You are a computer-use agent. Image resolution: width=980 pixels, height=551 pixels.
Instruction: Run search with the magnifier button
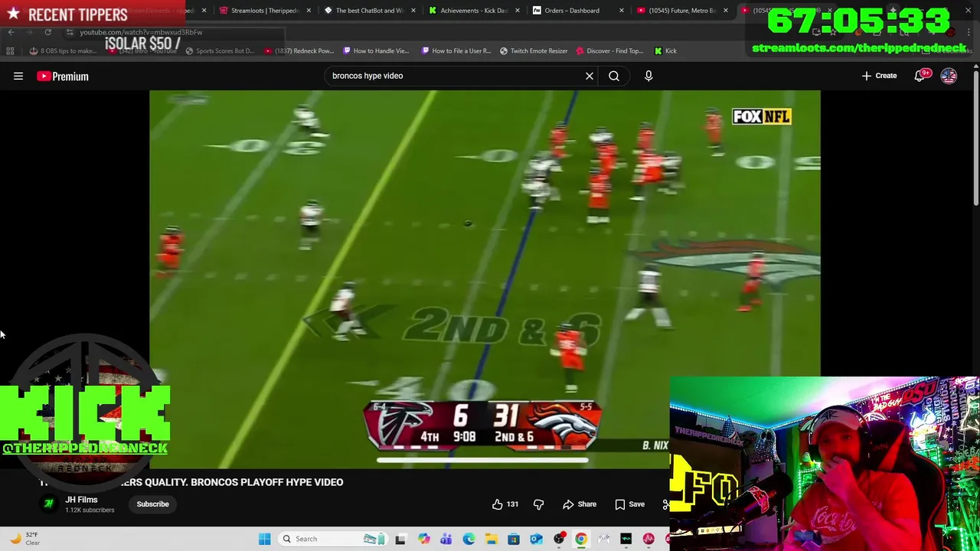pos(614,76)
